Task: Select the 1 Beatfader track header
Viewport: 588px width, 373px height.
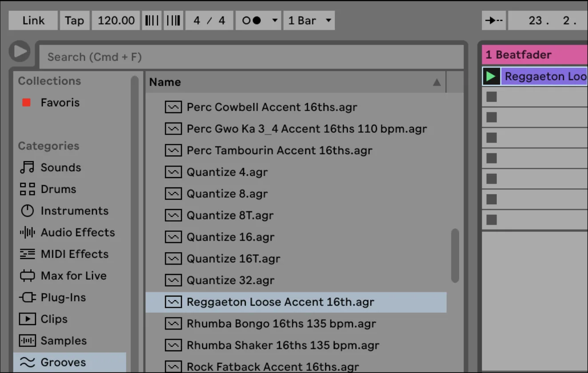Action: click(x=535, y=55)
